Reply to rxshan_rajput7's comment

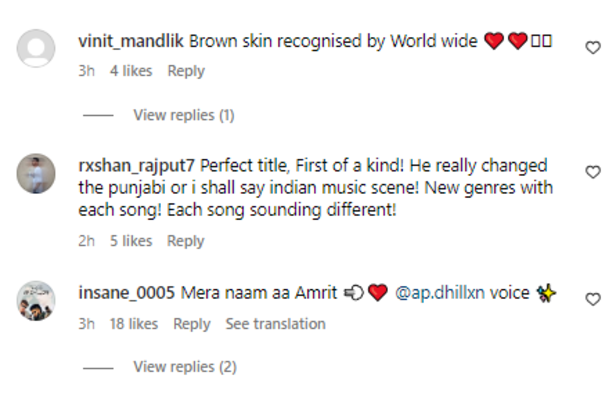tap(186, 241)
